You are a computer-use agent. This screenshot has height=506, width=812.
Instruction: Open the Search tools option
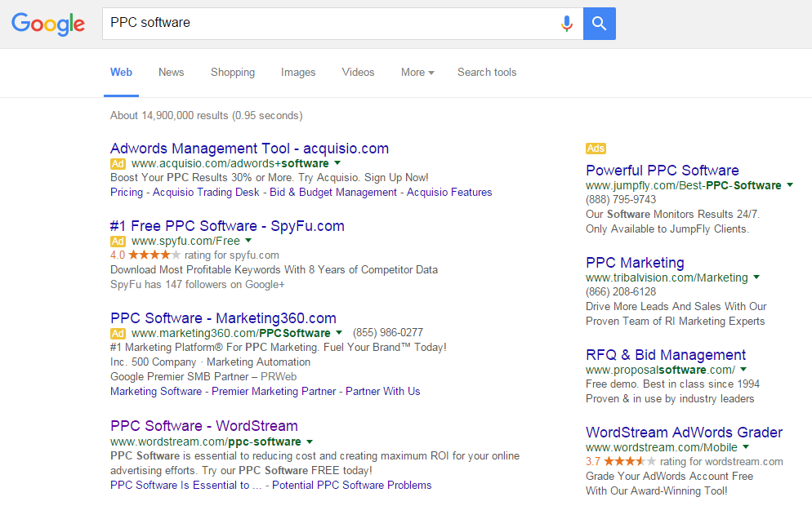487,73
